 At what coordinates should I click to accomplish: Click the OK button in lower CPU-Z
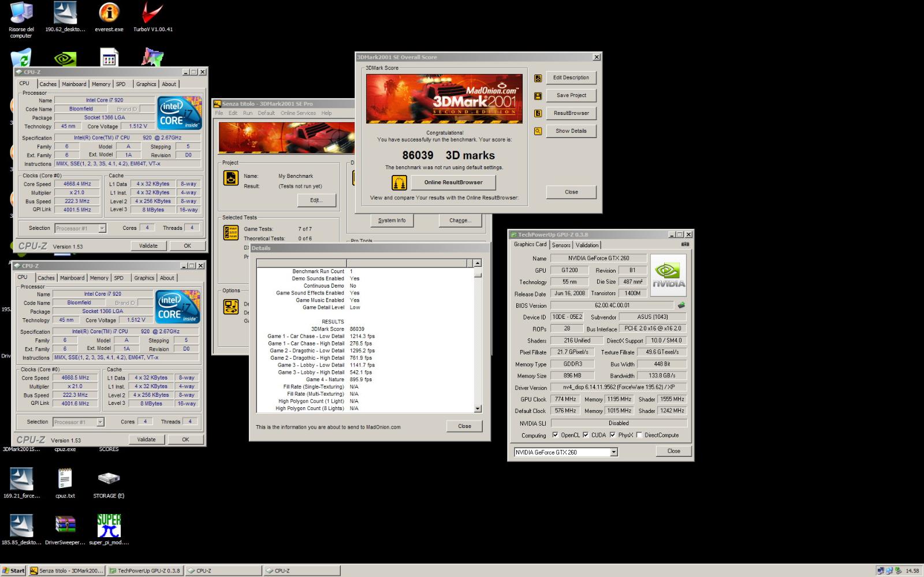(x=185, y=440)
